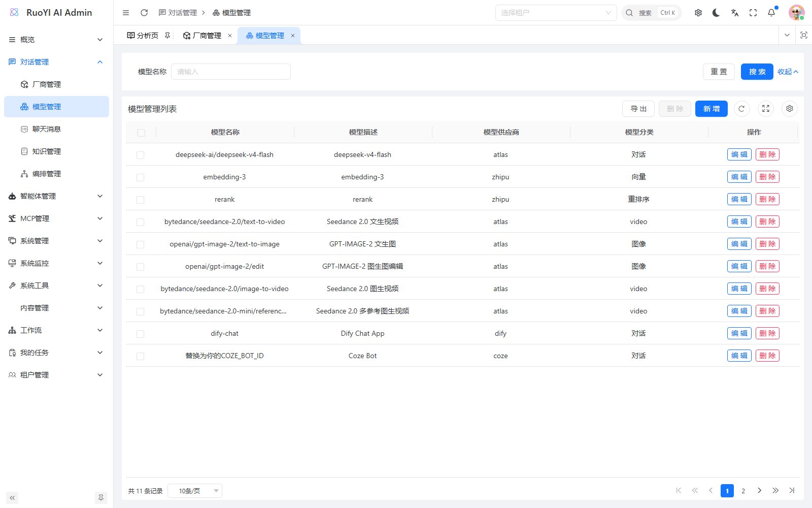Image resolution: width=812 pixels, height=508 pixels.
Task: Click the 新增 add button
Action: tap(712, 109)
